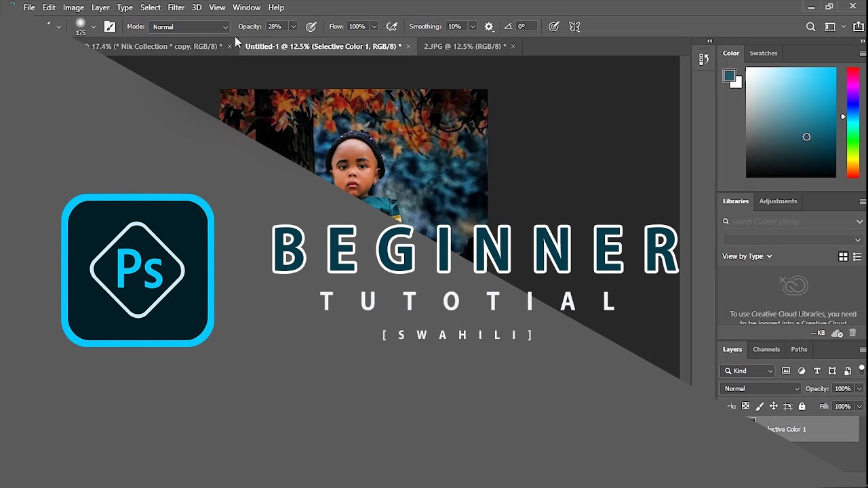Toggle the layer filtering on/off switch
This screenshot has height=488, width=868.
pyautogui.click(x=862, y=369)
